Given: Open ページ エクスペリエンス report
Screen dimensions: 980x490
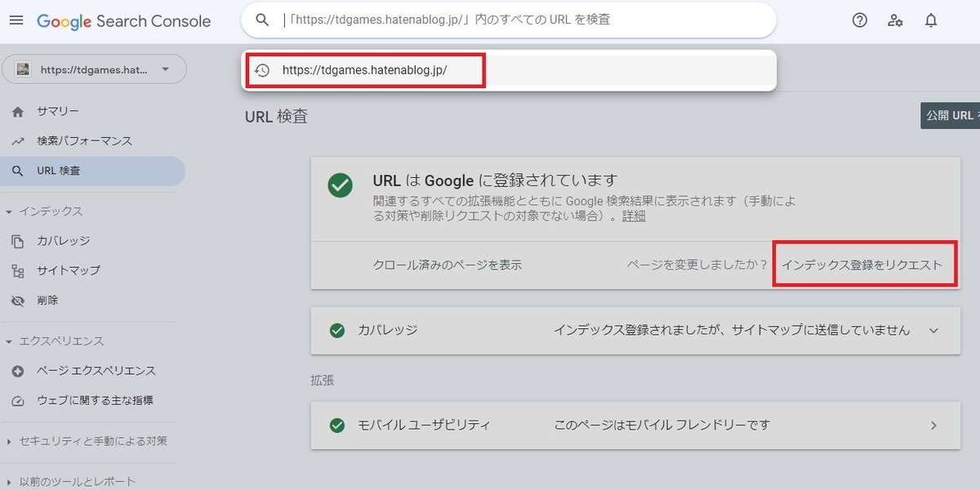Looking at the screenshot, I should tap(96, 371).
